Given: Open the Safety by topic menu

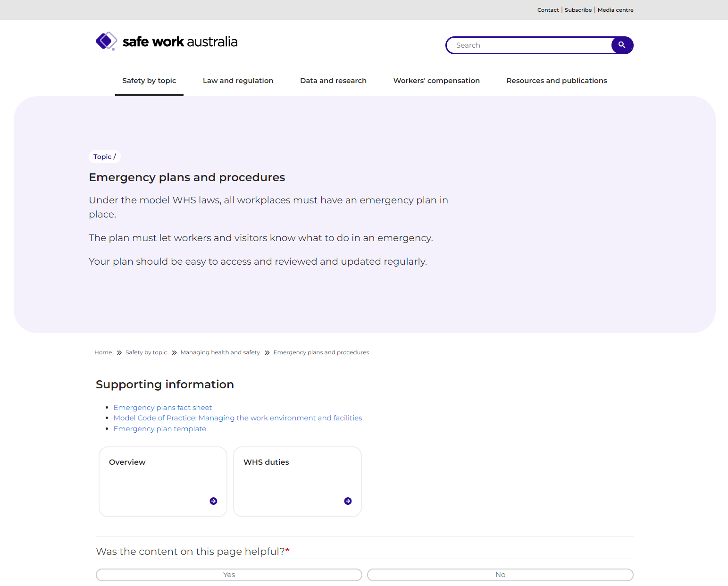Looking at the screenshot, I should click(x=149, y=81).
